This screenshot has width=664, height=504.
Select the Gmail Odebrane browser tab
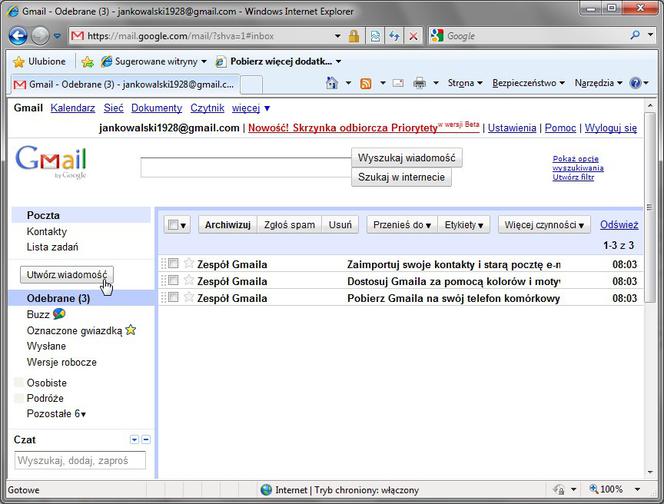point(124,84)
